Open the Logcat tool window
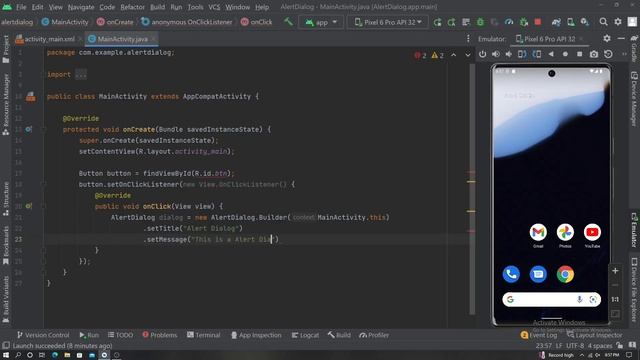Image resolution: width=640 pixels, height=360 pixels. pyautogui.click(x=305, y=335)
